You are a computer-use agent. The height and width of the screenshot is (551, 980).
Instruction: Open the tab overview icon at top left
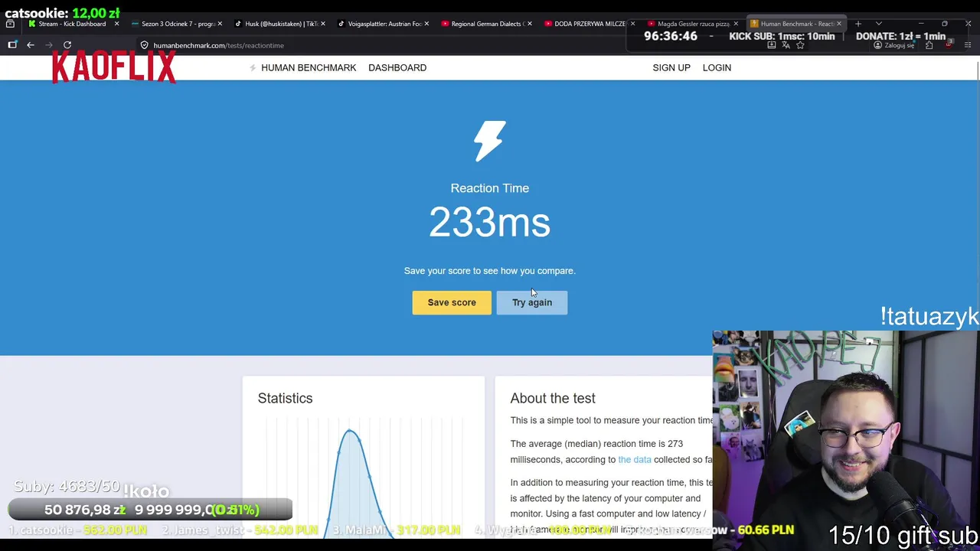10,24
